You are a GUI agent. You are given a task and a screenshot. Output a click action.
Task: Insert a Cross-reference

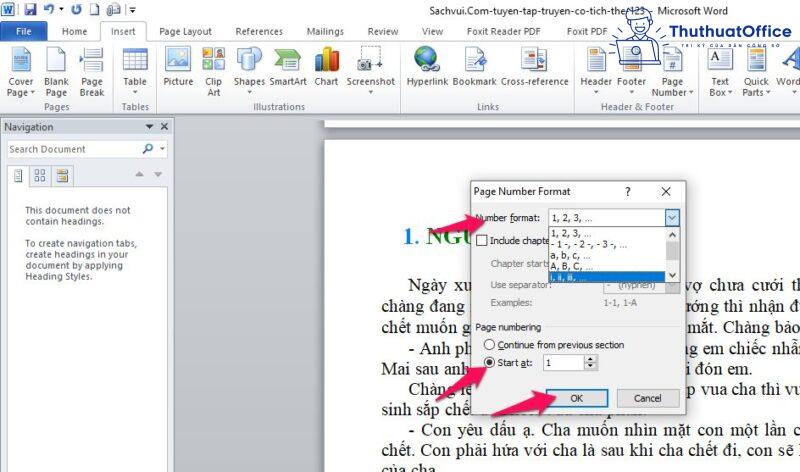pyautogui.click(x=534, y=66)
